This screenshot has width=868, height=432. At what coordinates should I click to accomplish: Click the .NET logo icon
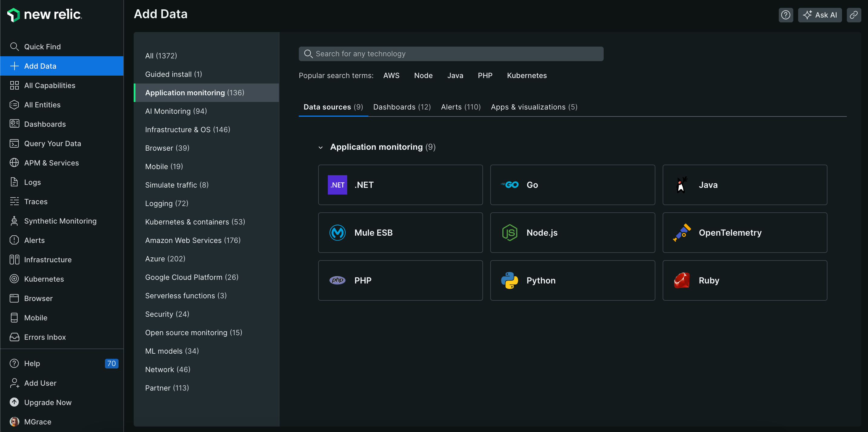tap(337, 185)
